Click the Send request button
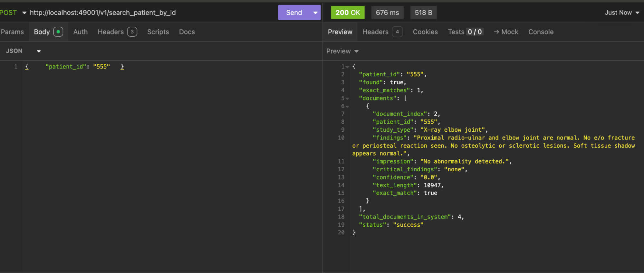The width and height of the screenshot is (644, 273). 294,13
